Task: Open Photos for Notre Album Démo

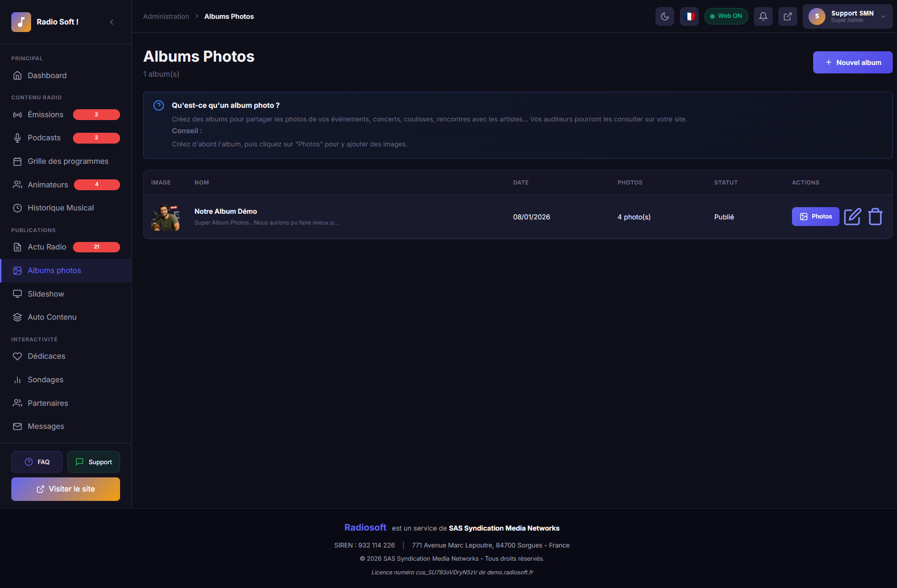Action: 815,217
